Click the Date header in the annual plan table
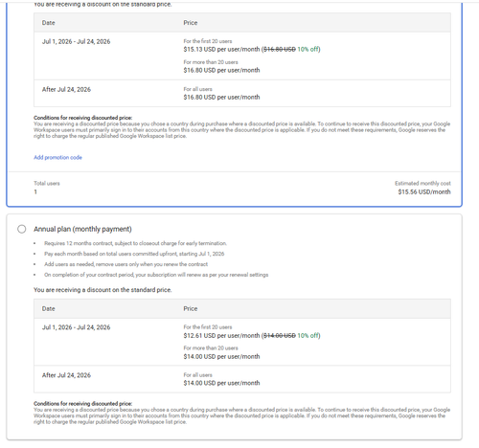 tap(48, 308)
